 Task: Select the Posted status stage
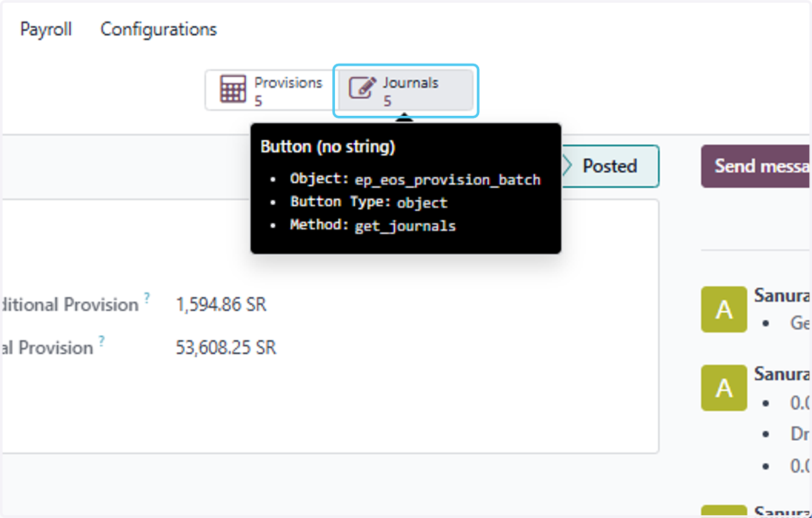click(610, 166)
